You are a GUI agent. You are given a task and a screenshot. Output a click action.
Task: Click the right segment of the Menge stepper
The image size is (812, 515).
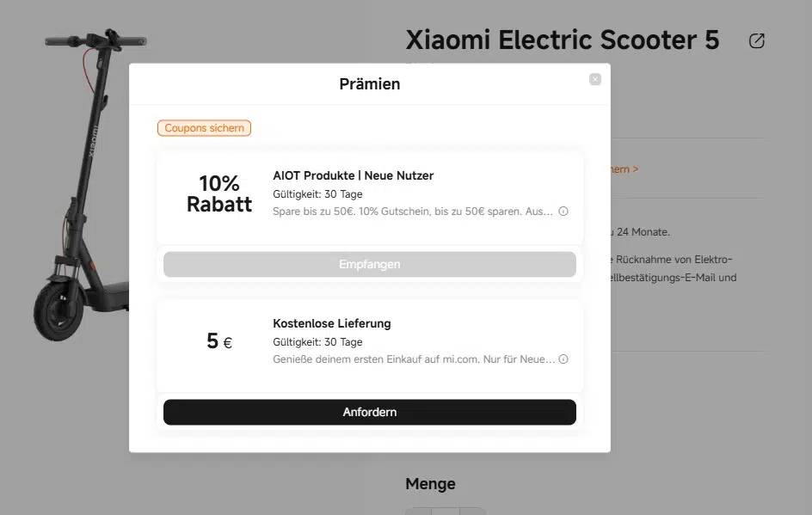pos(473,512)
